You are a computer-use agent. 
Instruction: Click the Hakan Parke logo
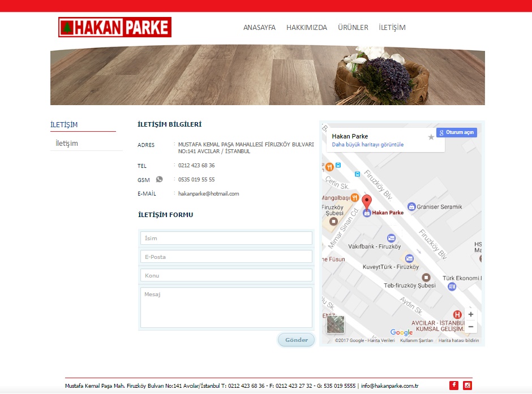point(115,27)
